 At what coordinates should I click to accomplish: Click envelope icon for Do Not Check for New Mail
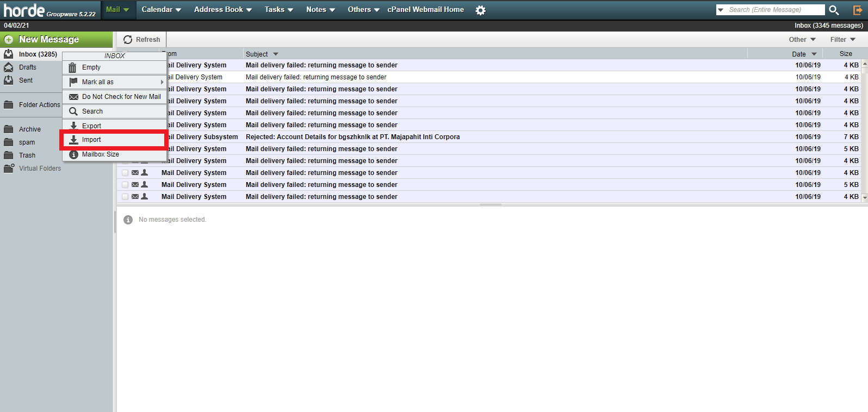click(x=73, y=97)
